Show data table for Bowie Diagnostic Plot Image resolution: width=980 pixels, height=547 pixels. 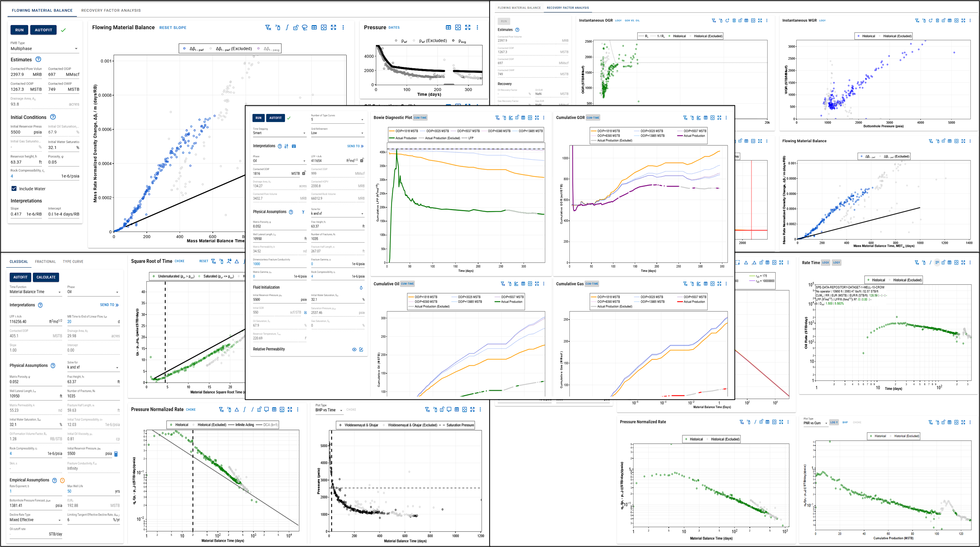(x=523, y=118)
